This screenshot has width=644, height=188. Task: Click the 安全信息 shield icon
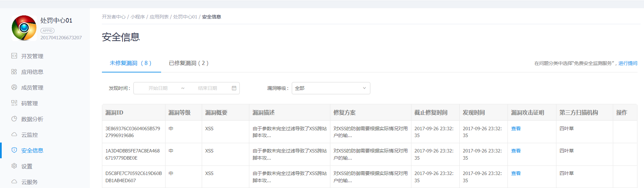click(14, 150)
